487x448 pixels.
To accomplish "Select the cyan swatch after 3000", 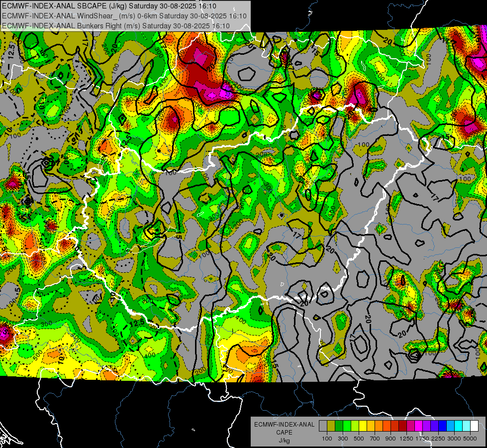I will (x=459, y=426).
